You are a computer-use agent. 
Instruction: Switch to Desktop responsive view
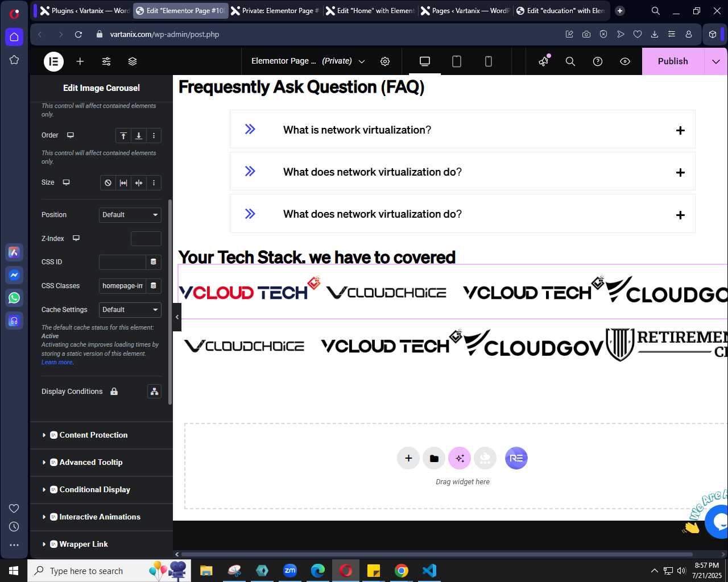[x=425, y=61]
